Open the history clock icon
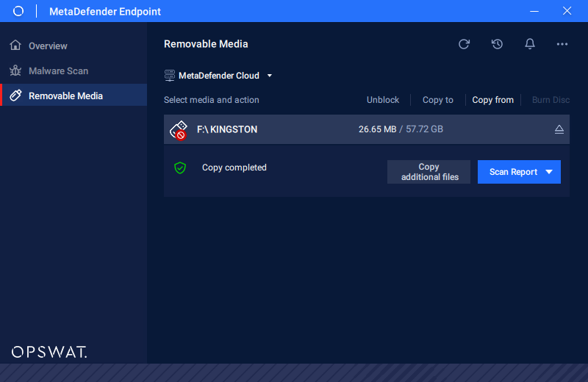The image size is (588, 382). [x=497, y=44]
